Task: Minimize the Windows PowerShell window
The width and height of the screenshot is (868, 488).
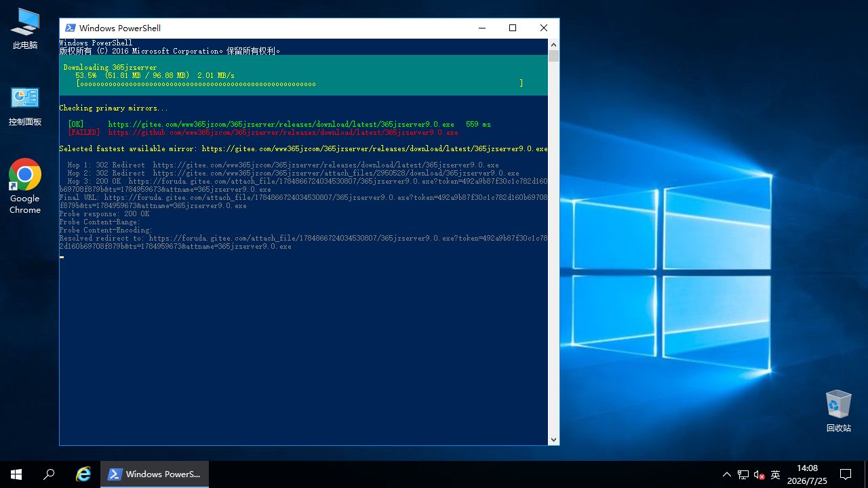Action: click(x=482, y=28)
